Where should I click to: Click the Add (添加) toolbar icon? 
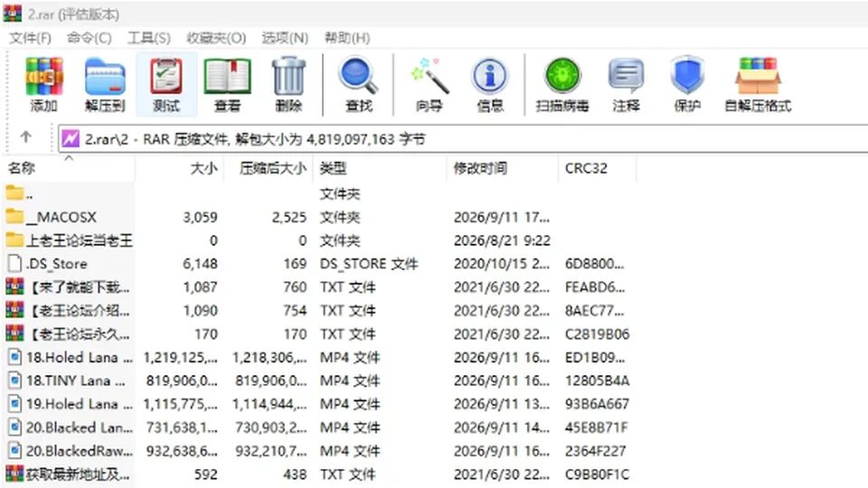pos(43,85)
